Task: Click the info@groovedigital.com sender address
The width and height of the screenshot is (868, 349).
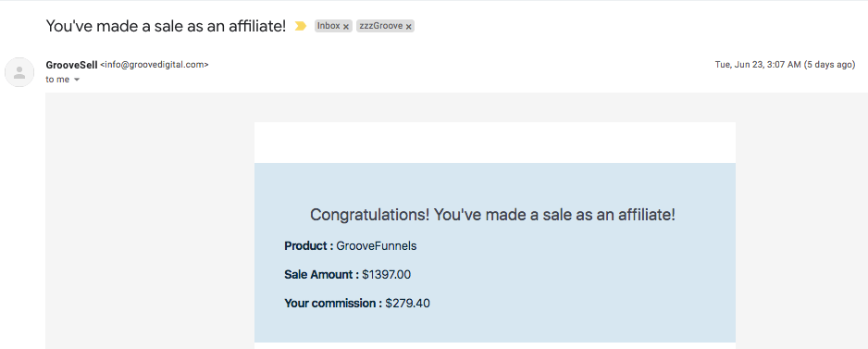Action: [x=155, y=65]
